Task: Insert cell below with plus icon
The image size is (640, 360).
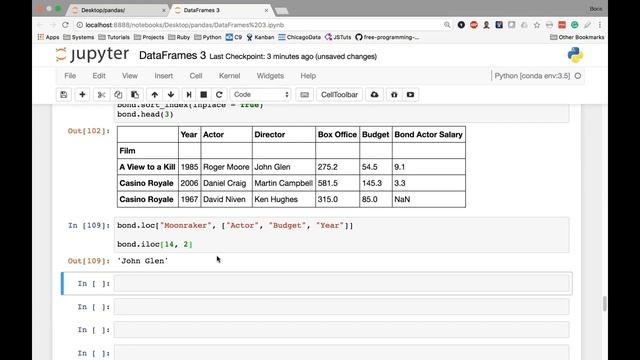Action: coord(82,95)
